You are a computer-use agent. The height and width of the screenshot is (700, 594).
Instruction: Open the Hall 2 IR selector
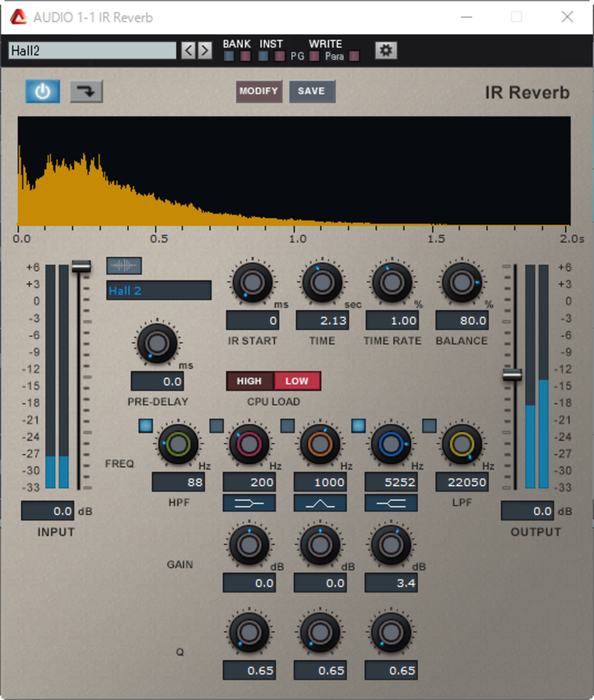tap(159, 291)
